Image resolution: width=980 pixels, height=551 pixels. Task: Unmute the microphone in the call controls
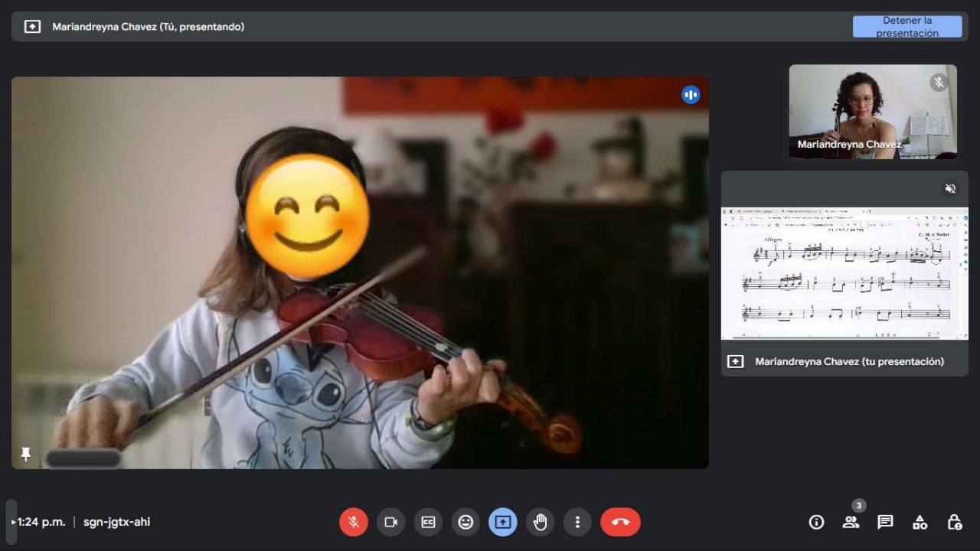354,522
